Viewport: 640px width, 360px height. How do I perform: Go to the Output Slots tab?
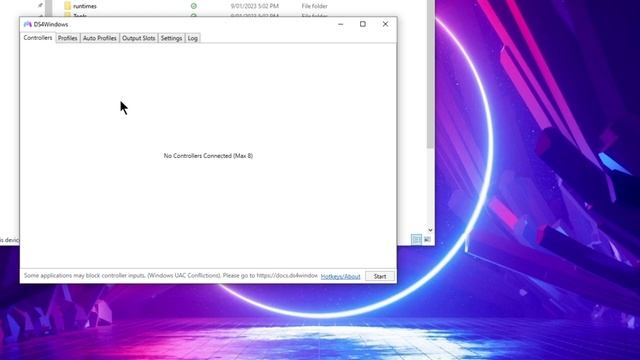pyautogui.click(x=138, y=38)
